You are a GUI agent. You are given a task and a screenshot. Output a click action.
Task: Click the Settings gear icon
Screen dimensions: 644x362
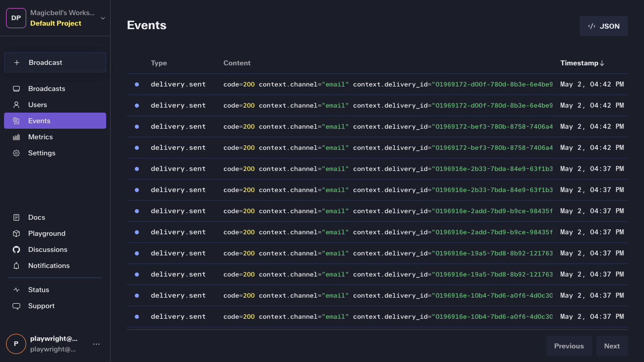[16, 153]
